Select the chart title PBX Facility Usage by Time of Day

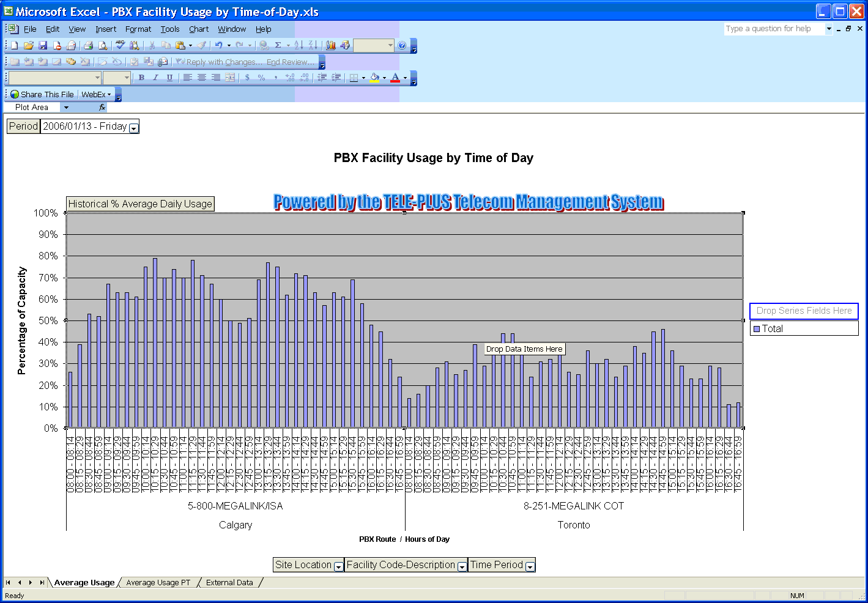(434, 158)
